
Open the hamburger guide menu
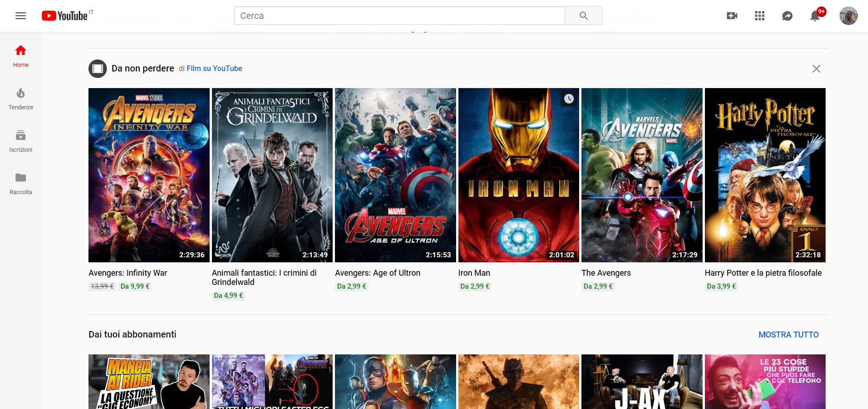click(x=21, y=16)
